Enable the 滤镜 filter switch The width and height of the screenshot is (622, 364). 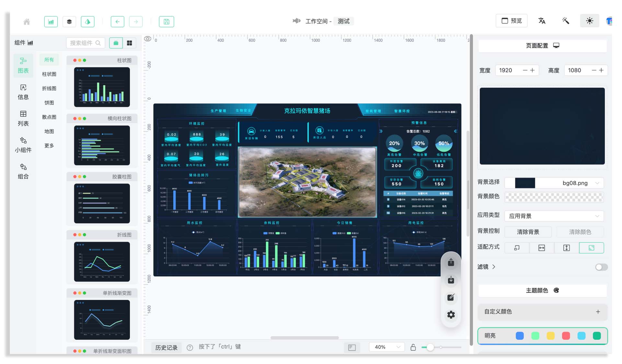601,267
